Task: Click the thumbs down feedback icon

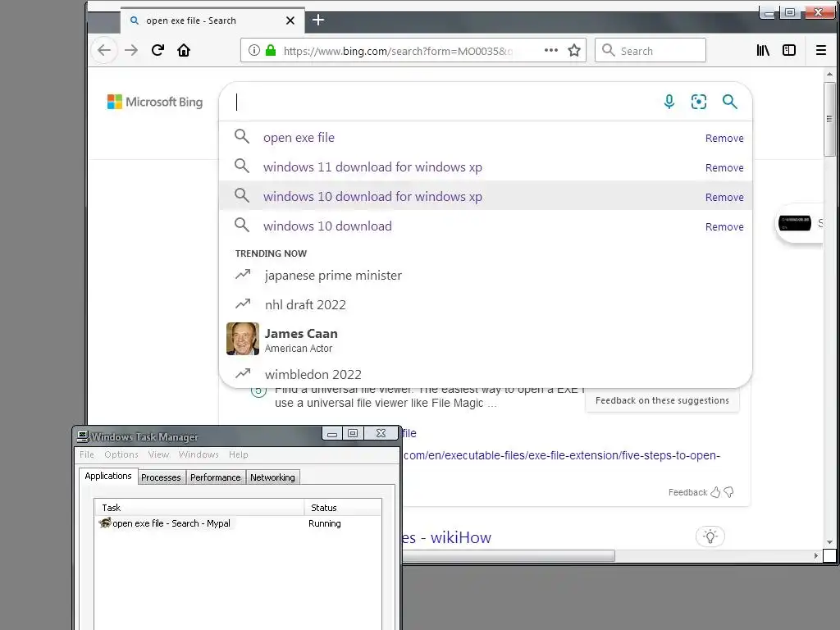Action: click(x=728, y=492)
